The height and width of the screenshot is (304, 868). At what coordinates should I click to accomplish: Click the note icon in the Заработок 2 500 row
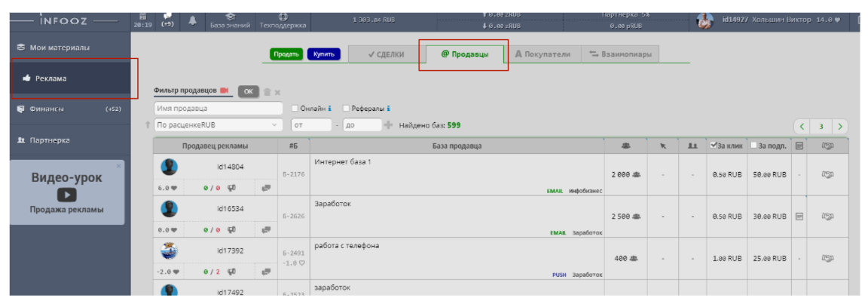click(x=799, y=216)
